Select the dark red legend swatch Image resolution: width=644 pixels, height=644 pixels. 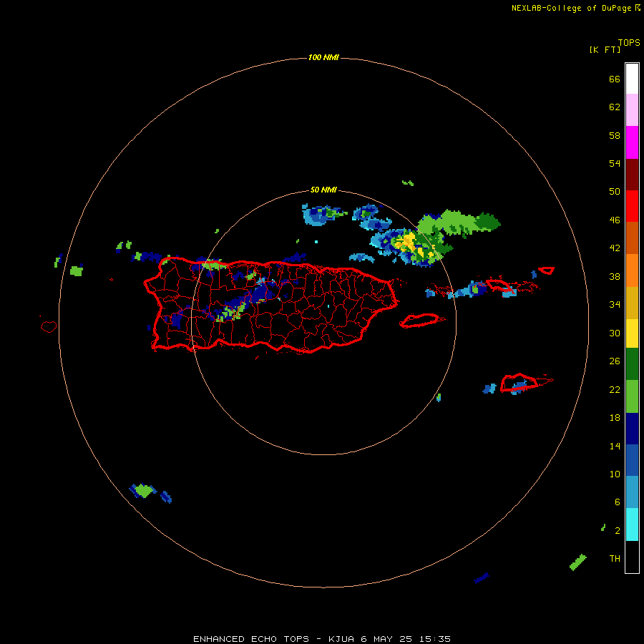click(x=632, y=175)
